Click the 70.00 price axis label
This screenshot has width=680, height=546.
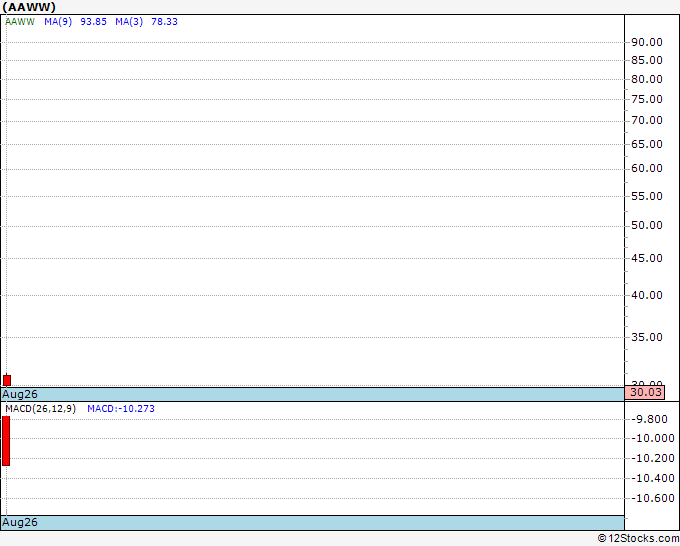point(647,120)
